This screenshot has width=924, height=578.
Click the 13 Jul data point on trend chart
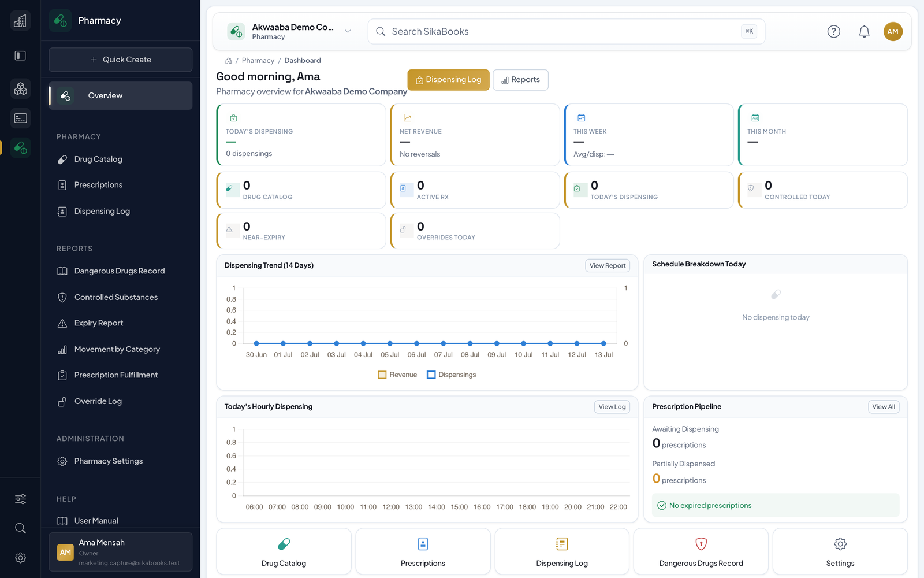click(x=603, y=343)
